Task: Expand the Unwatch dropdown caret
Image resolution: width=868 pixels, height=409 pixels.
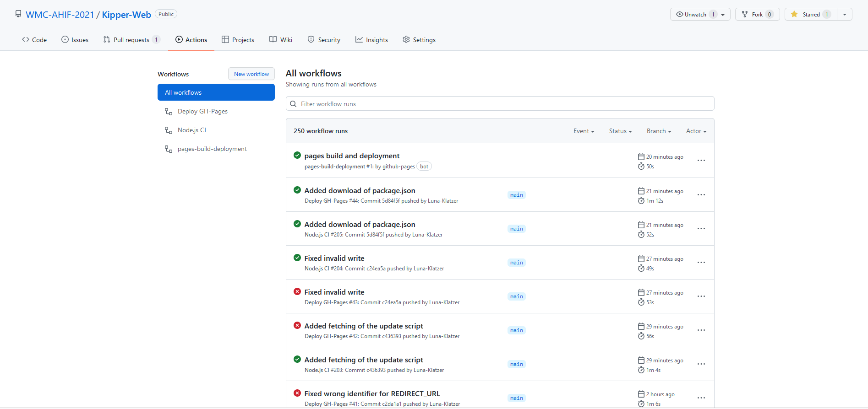Action: [723, 15]
